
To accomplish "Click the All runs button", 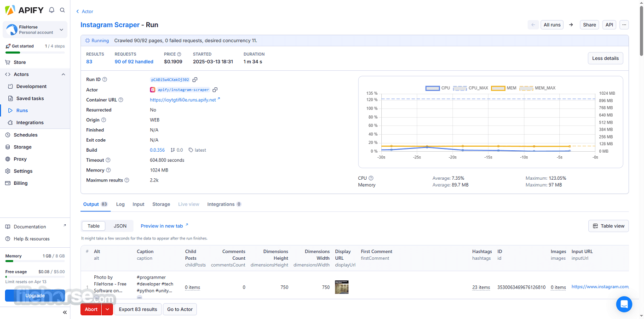I will click(x=552, y=25).
